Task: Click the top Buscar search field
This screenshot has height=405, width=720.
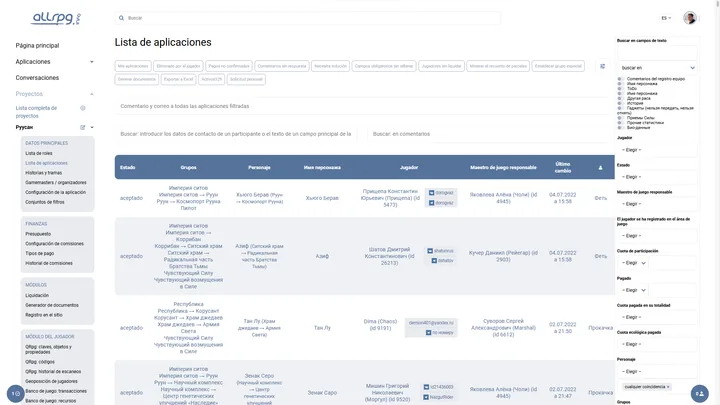Action: point(308,18)
